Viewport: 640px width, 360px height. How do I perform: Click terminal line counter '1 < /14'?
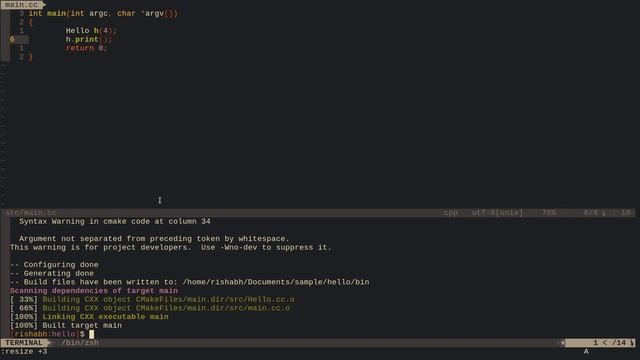click(609, 342)
